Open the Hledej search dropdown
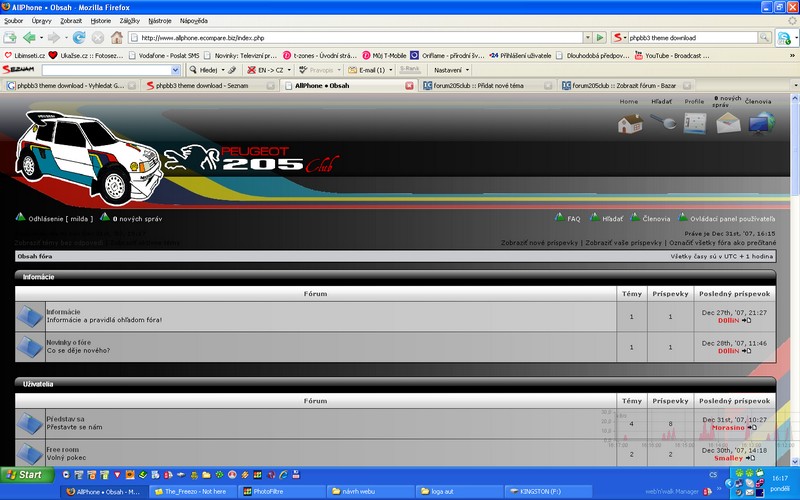The image size is (800, 500). [212, 70]
